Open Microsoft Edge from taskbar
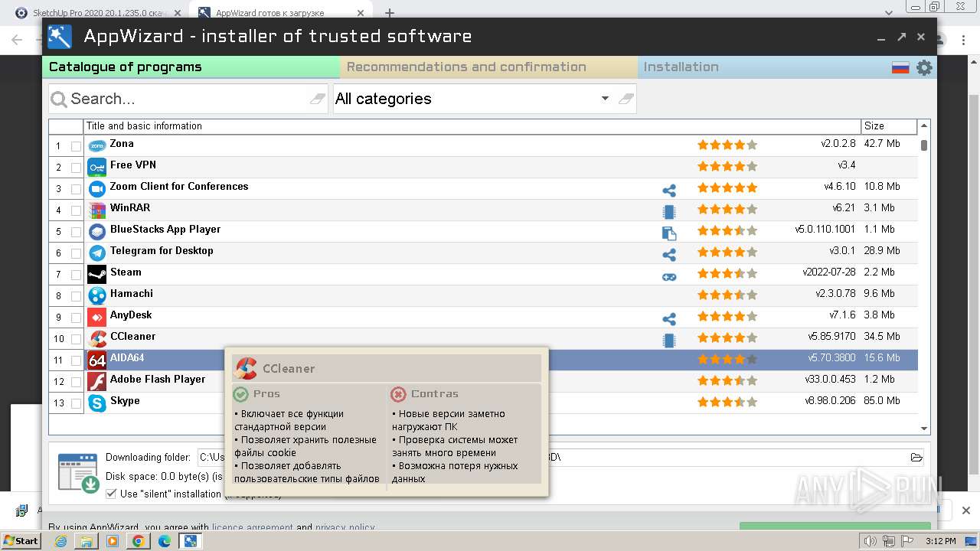980x551 pixels. [x=164, y=541]
